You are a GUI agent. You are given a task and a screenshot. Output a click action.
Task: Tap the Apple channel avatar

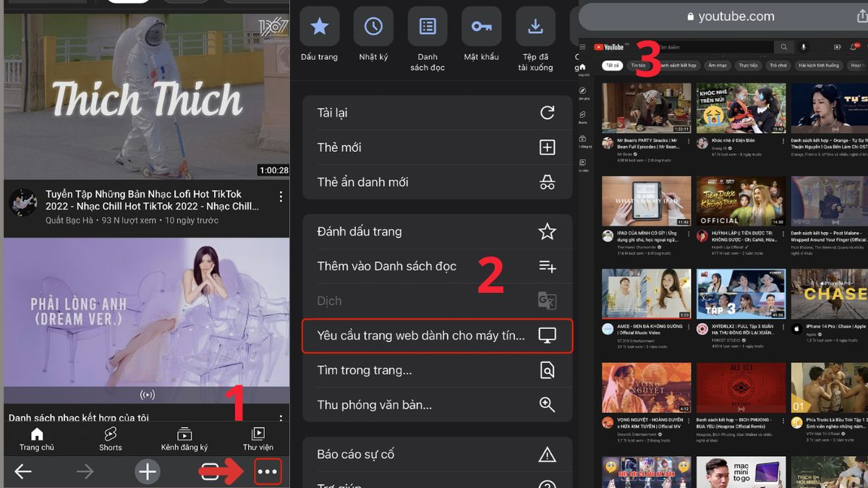[796, 329]
